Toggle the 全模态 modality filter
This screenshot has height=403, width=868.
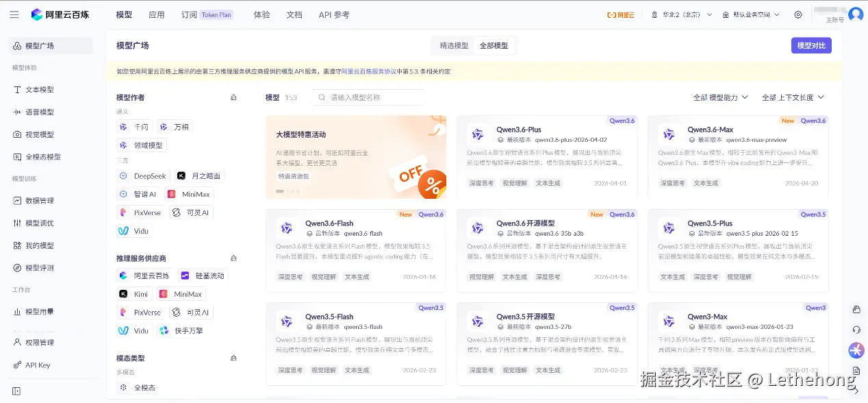point(138,388)
